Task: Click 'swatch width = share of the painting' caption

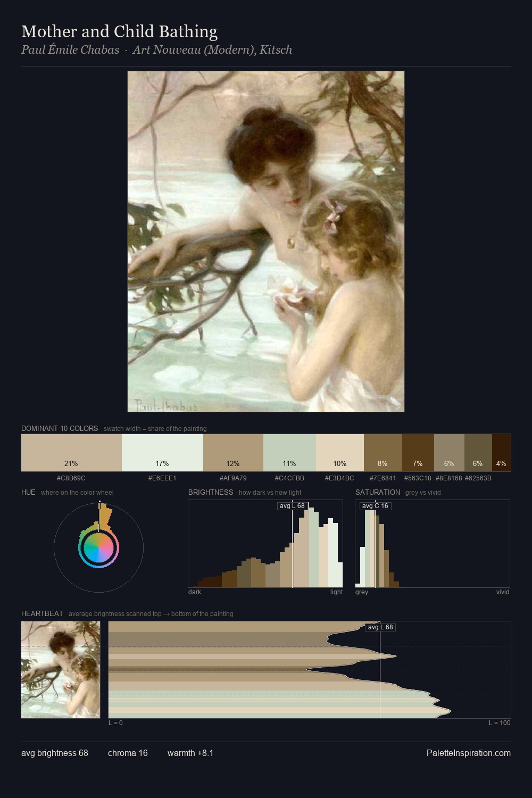Action: tap(155, 429)
